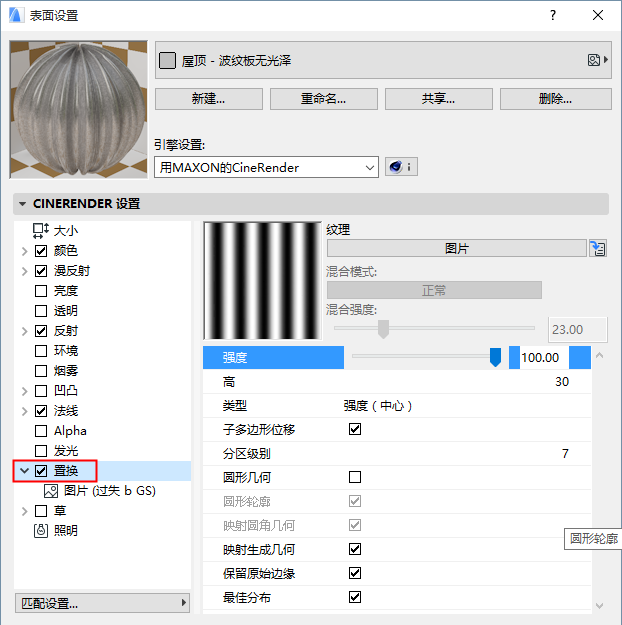Click the 重命名 button
The image size is (622, 625).
(323, 98)
